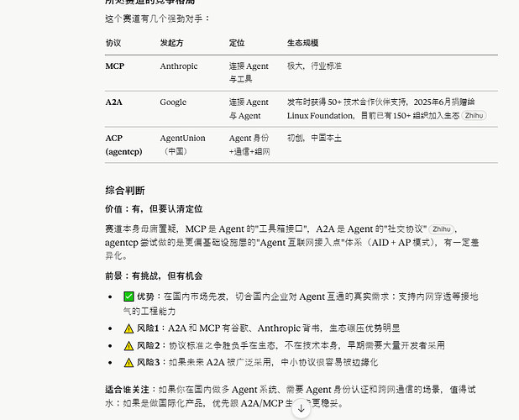Select the "协议" column header
519x420 pixels.
click(113, 43)
